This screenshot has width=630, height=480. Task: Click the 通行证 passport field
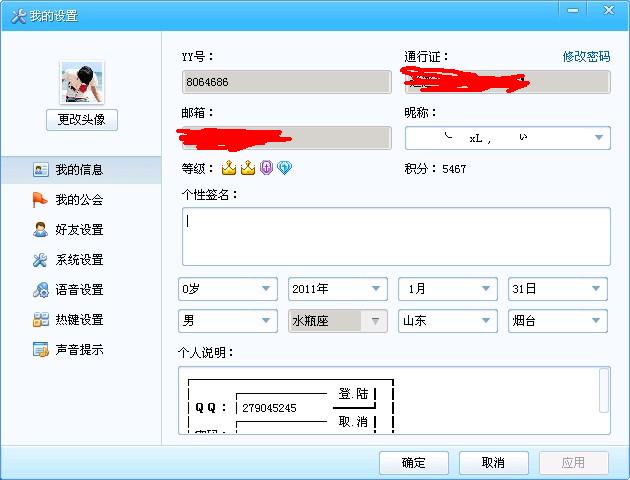click(x=508, y=82)
